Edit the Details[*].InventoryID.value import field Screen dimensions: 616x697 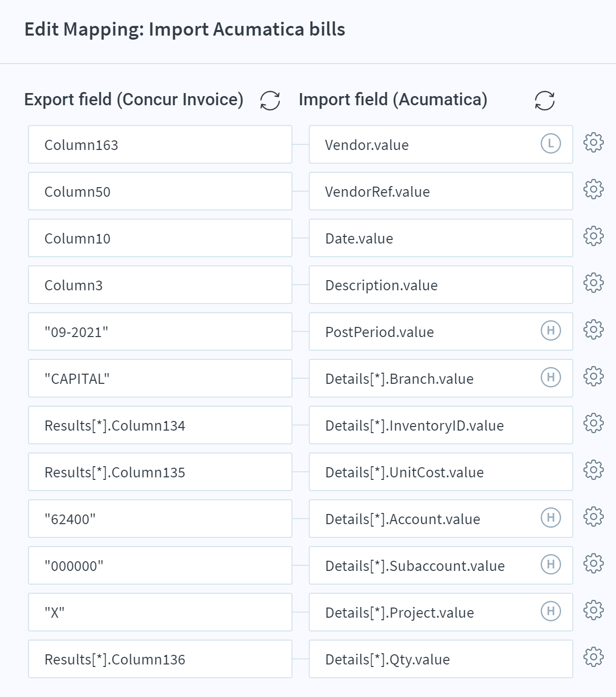(x=441, y=425)
